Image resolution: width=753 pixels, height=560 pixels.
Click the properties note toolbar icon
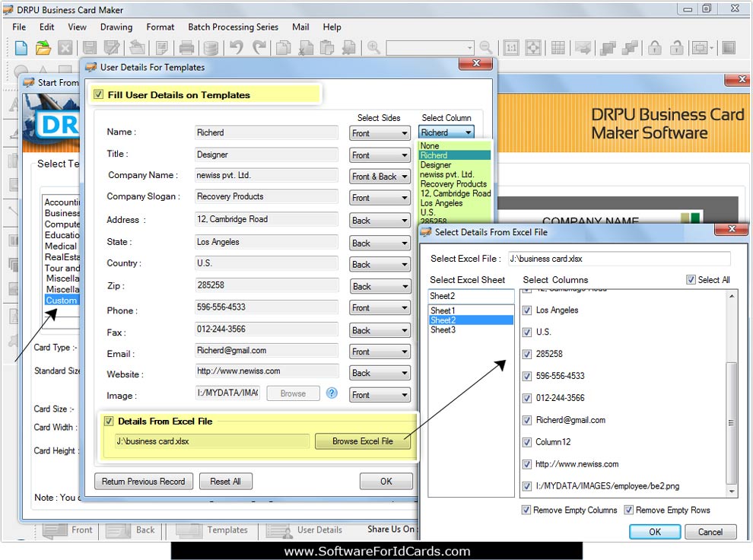162,47
